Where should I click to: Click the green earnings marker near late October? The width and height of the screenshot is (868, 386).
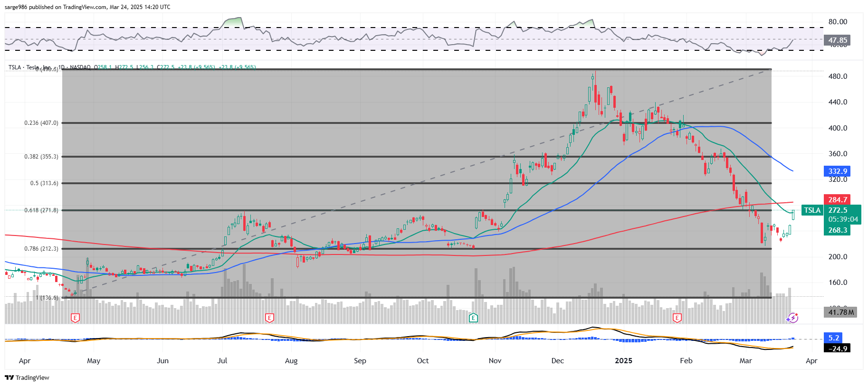(473, 318)
